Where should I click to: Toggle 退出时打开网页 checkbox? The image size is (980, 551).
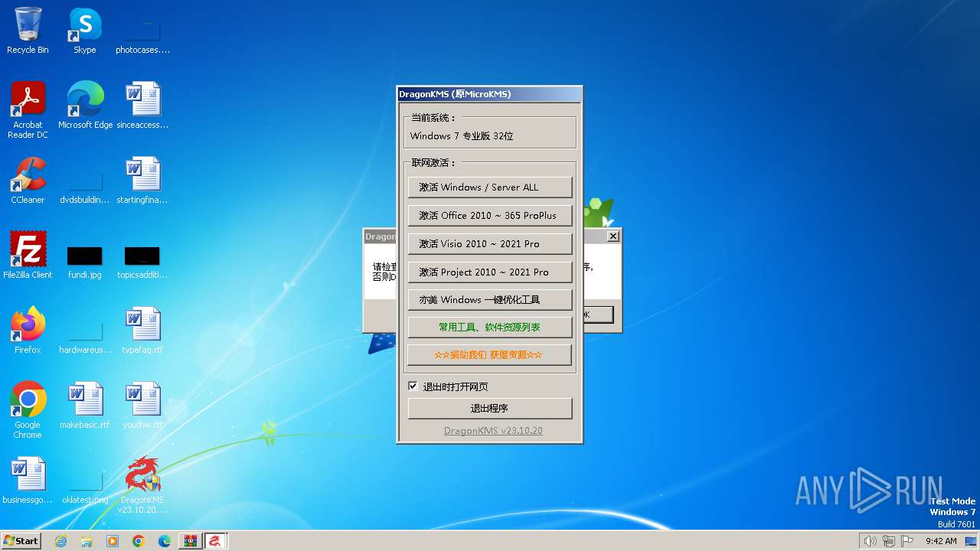(x=413, y=386)
